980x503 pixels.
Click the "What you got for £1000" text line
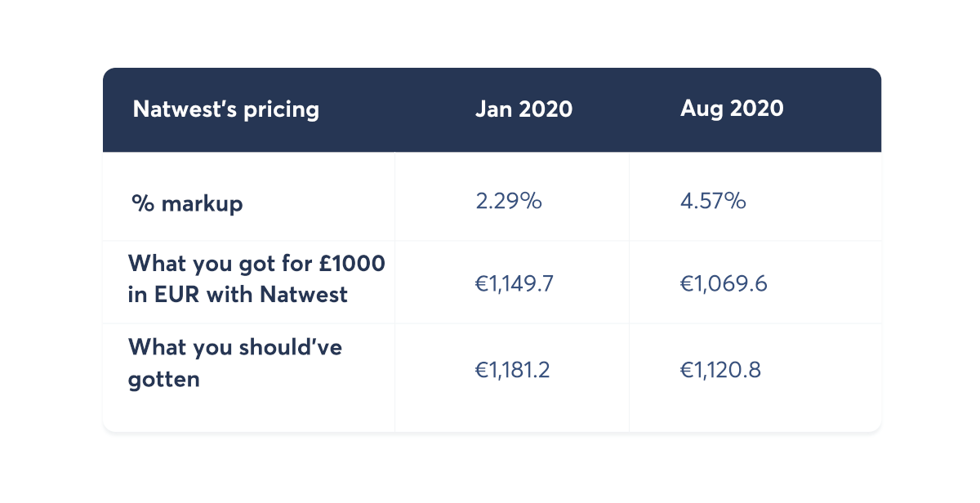point(256,265)
